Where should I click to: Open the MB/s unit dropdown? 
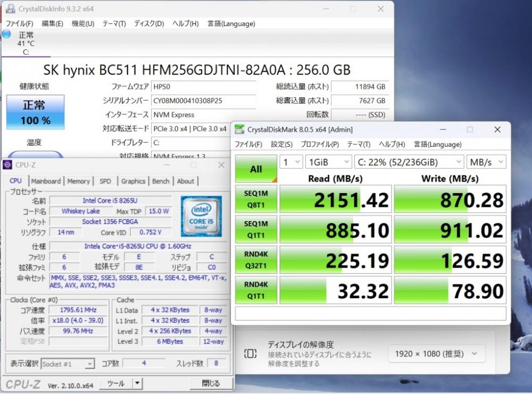click(x=486, y=162)
